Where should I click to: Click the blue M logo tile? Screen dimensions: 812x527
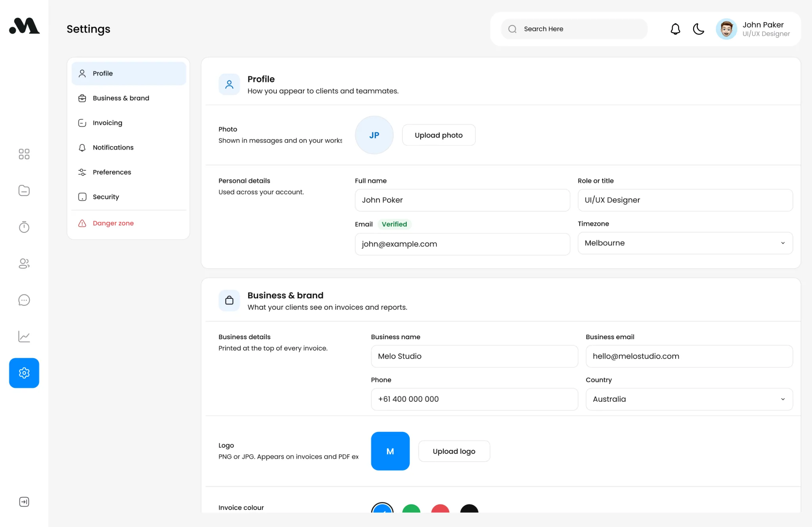click(x=390, y=451)
